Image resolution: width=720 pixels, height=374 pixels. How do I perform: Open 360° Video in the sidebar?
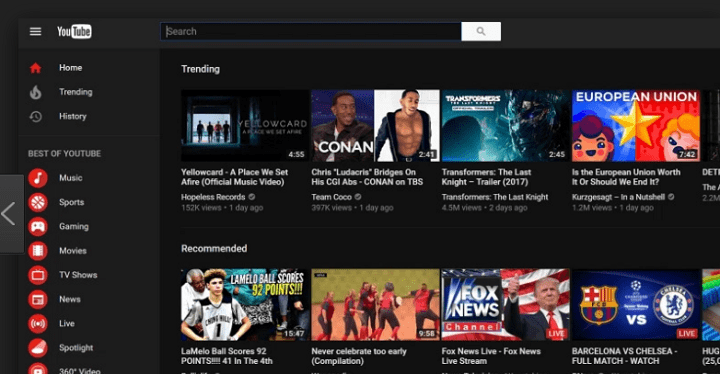tap(79, 370)
